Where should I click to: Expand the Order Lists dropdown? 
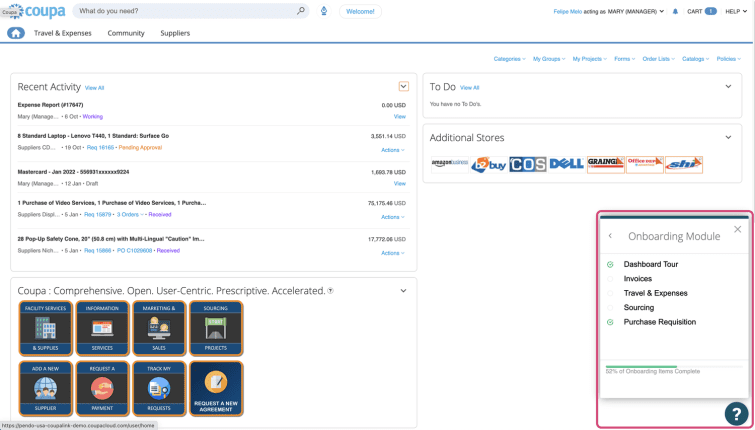point(658,59)
